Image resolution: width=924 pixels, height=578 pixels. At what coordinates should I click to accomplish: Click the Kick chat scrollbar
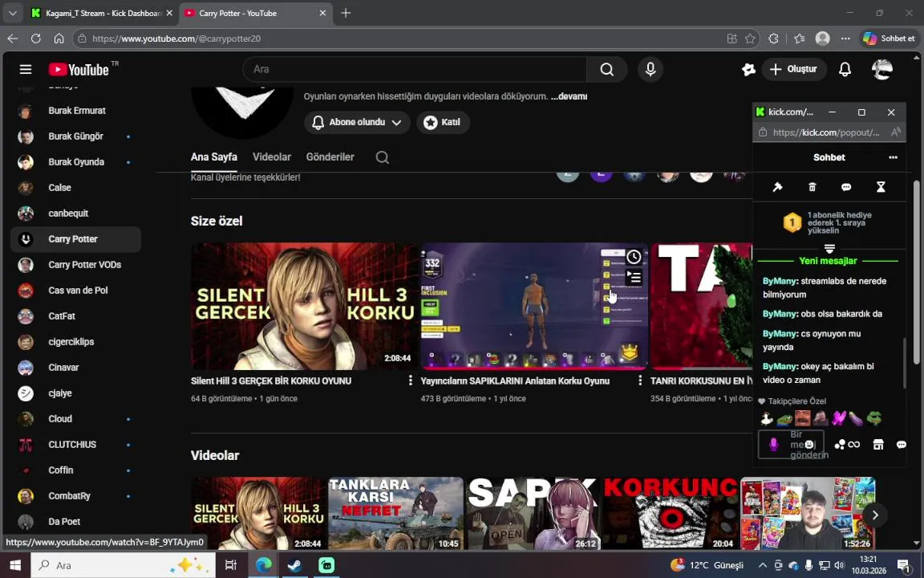pyautogui.click(x=905, y=364)
